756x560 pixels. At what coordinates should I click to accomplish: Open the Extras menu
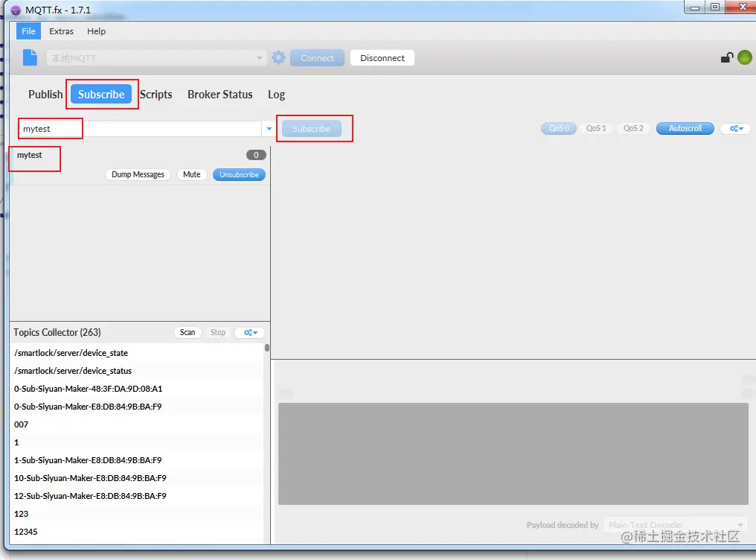(x=61, y=31)
